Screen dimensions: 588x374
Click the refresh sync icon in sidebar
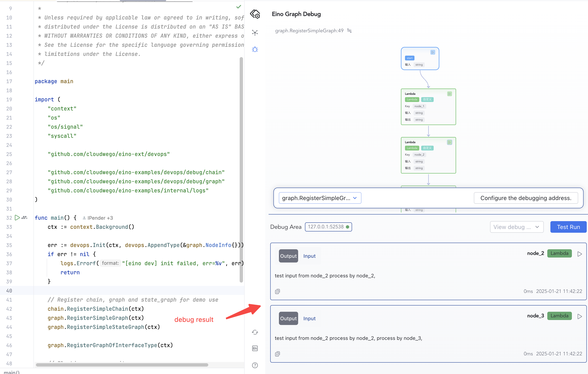point(255,332)
